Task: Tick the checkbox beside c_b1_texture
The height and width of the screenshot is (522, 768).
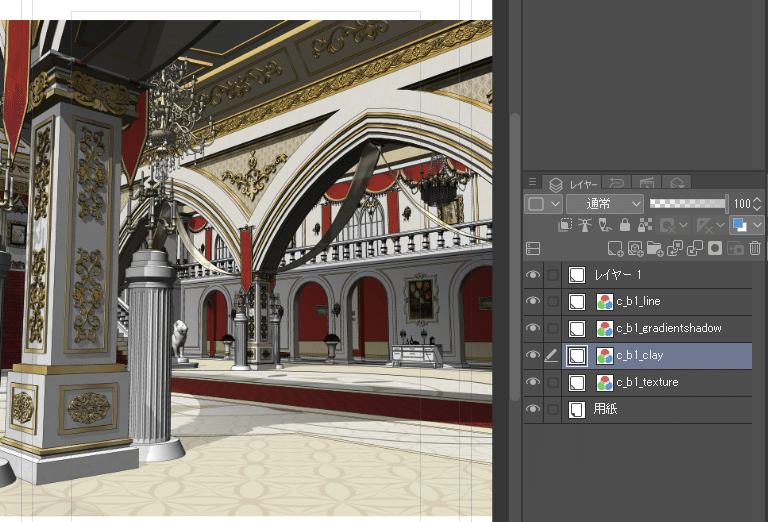Action: pos(552,382)
